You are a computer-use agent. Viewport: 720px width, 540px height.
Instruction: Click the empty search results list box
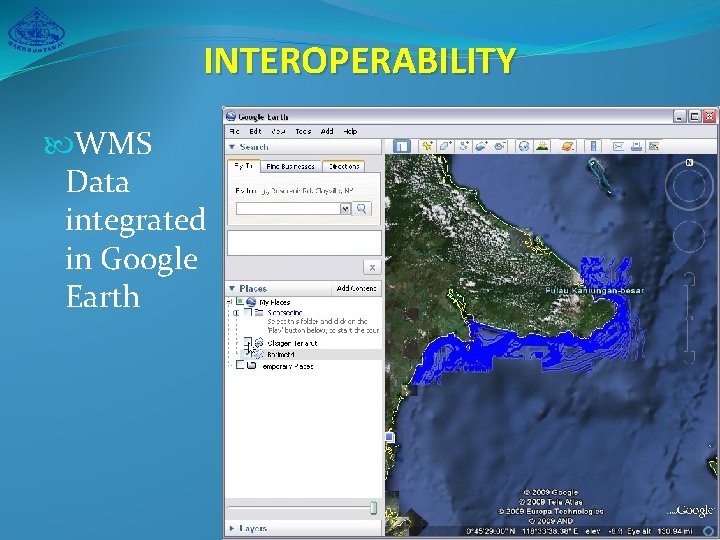[x=304, y=242]
